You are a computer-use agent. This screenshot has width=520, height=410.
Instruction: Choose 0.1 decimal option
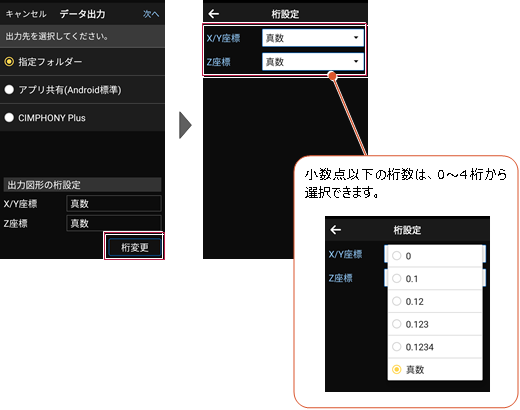[x=435, y=278]
